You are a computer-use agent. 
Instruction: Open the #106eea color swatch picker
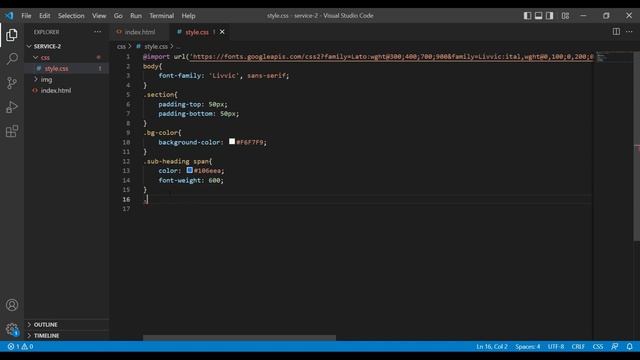[x=189, y=170]
